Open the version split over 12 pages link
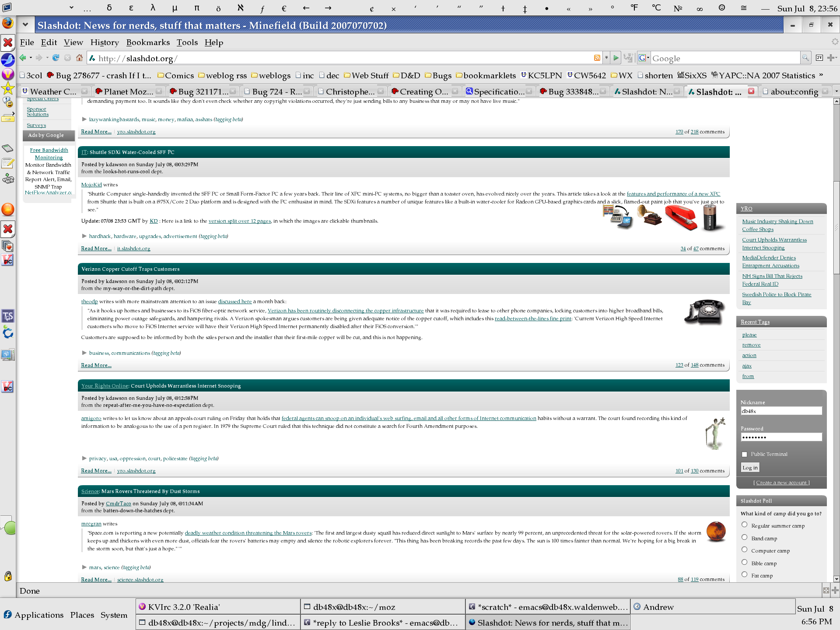This screenshot has width=840, height=630. tap(240, 221)
